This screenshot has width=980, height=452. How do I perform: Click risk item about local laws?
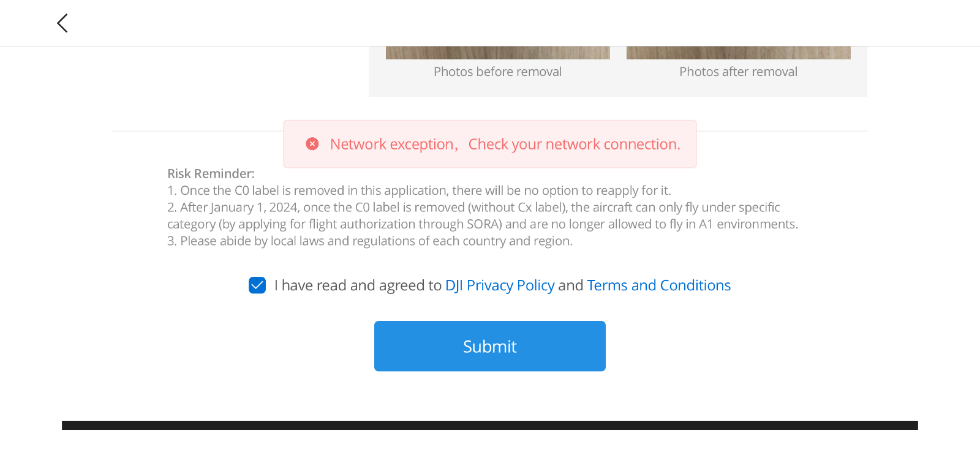click(x=370, y=241)
